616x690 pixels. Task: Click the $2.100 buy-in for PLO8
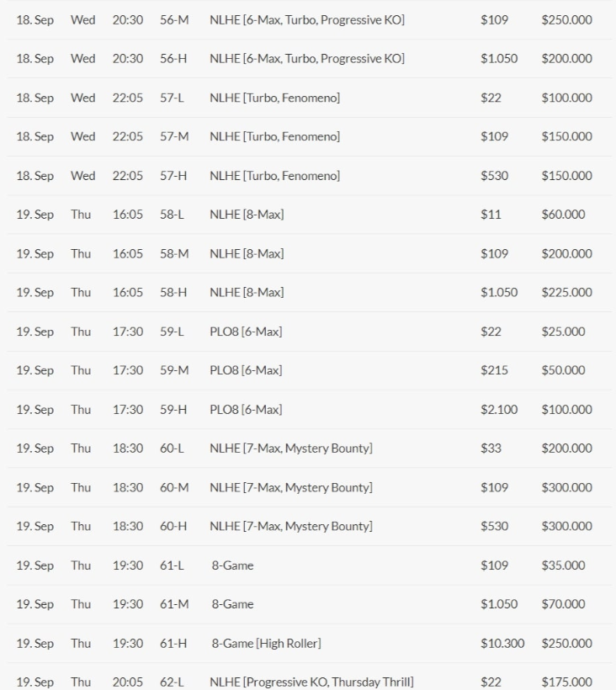[x=499, y=410]
